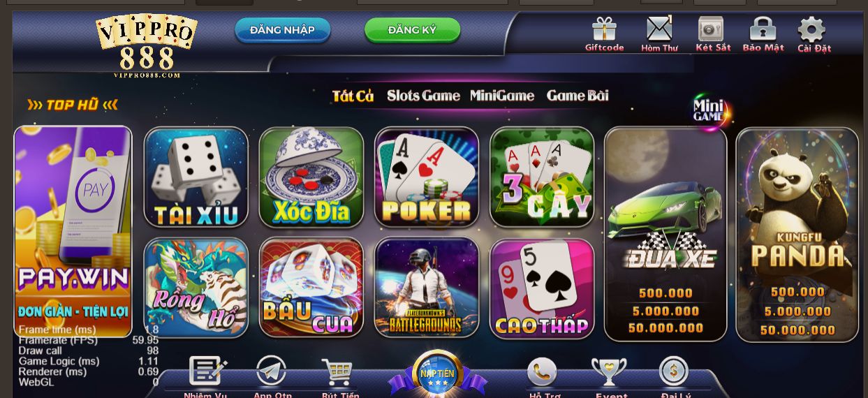Viewport: 868px width, 398px height.
Task: Open the Bảo Mật padlock icon
Action: coord(763,29)
